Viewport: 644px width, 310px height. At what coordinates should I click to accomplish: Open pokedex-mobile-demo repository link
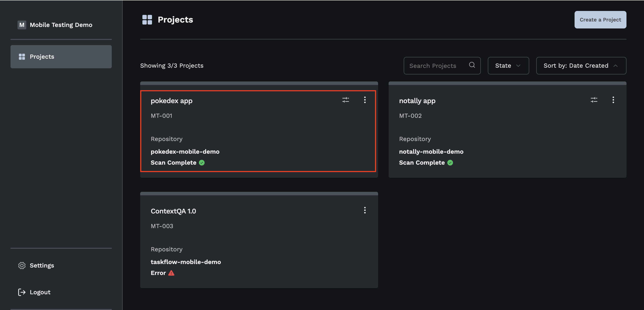pyautogui.click(x=185, y=152)
